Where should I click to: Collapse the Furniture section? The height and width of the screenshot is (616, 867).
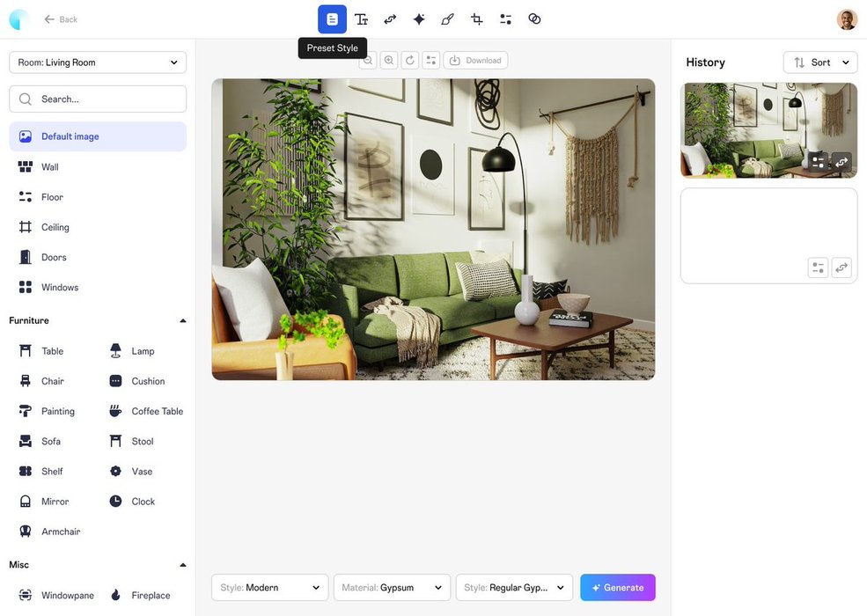pos(183,321)
